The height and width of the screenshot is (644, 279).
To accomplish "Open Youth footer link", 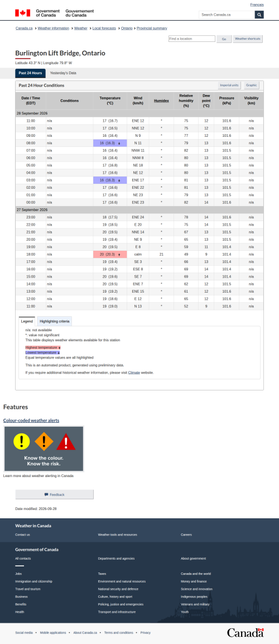I will pyautogui.click(x=185, y=612).
